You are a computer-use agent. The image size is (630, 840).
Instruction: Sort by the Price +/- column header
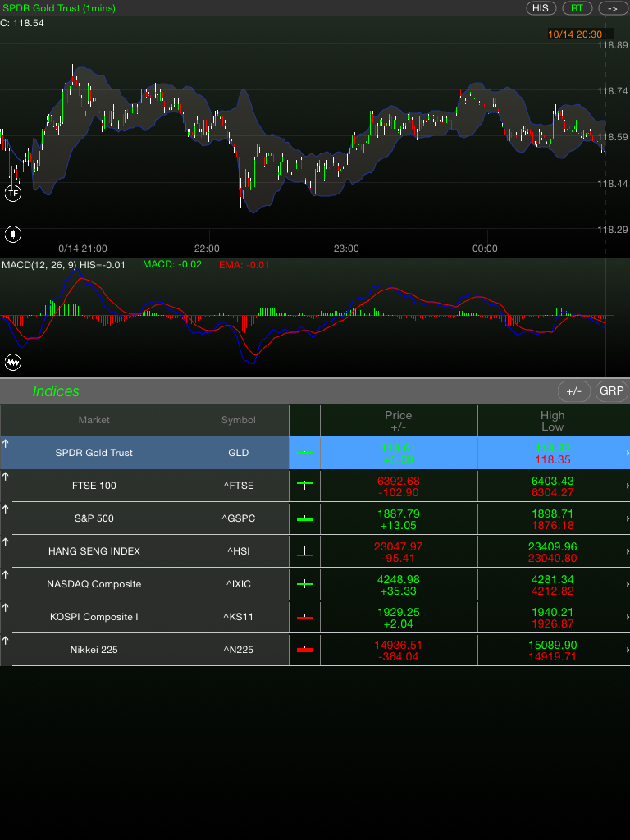coord(399,421)
